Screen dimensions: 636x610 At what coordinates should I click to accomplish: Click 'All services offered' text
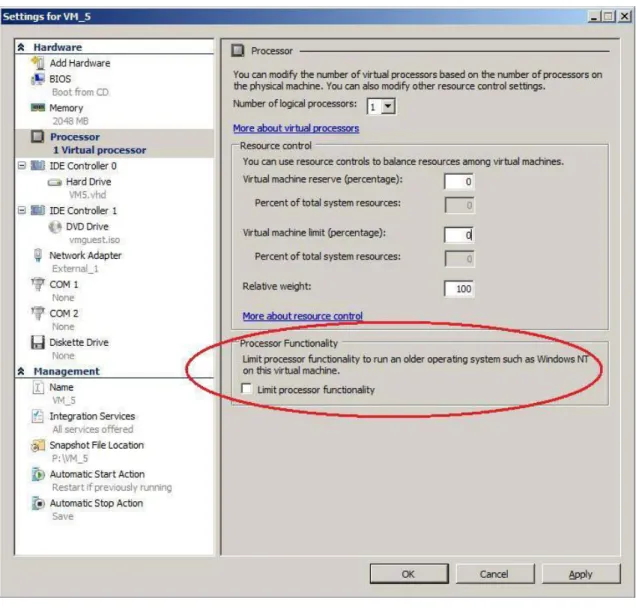pyautogui.click(x=92, y=429)
